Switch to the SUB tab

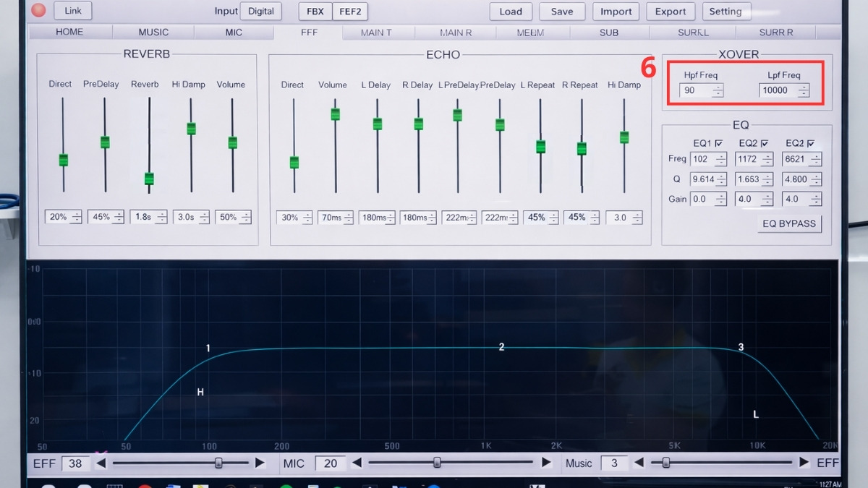(608, 32)
